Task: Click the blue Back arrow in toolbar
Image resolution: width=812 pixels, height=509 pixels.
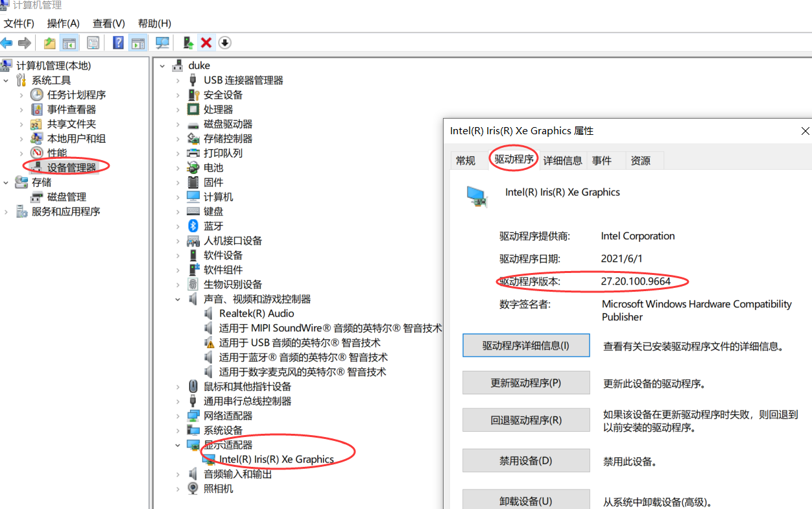Action: point(7,43)
